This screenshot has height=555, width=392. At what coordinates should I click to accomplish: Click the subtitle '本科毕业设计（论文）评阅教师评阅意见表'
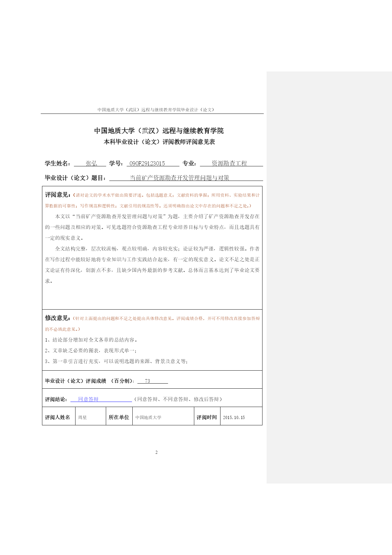click(159, 142)
